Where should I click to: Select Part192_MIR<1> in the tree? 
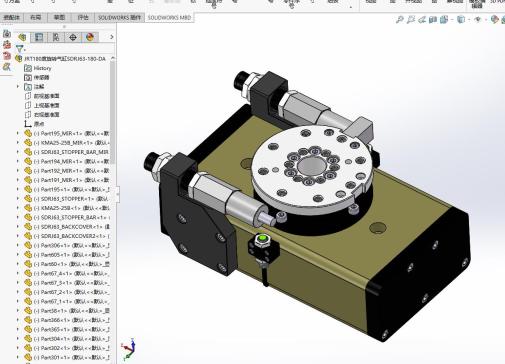pos(71,171)
